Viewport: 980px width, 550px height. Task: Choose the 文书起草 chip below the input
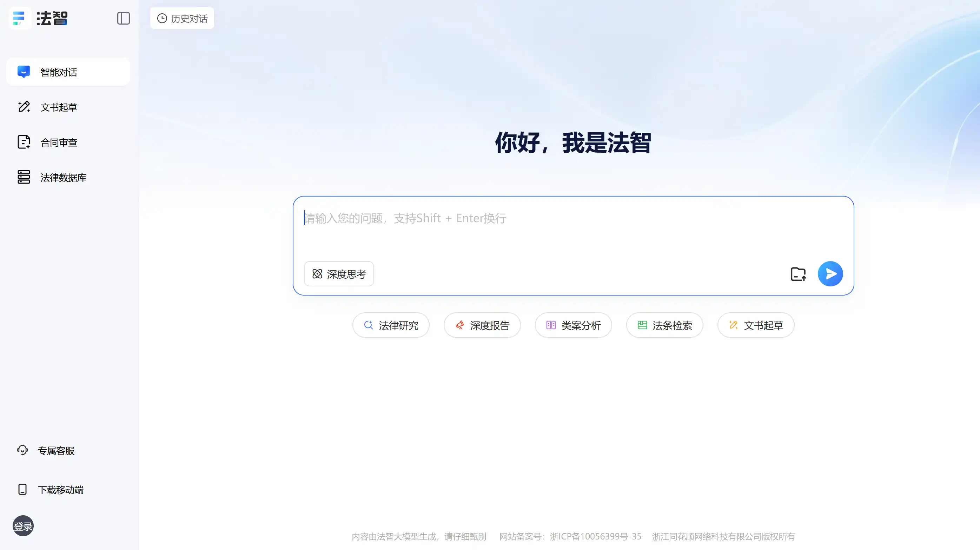(x=756, y=325)
